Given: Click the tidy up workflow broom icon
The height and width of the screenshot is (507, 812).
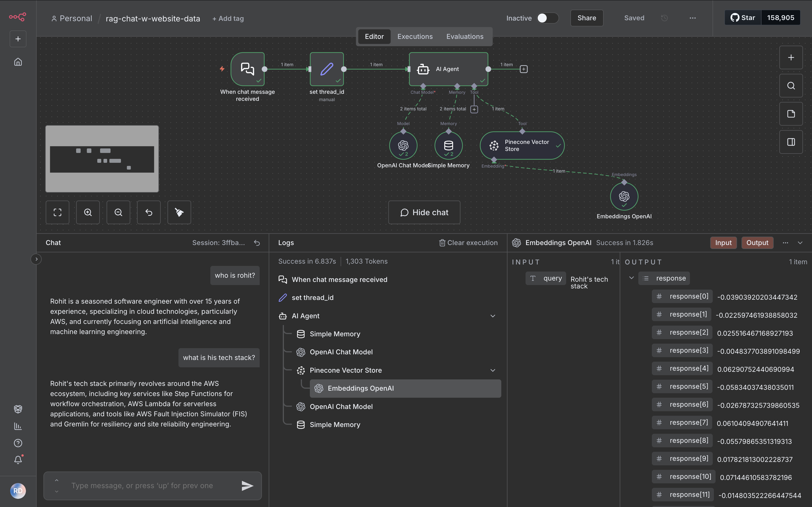Looking at the screenshot, I should pyautogui.click(x=179, y=212).
